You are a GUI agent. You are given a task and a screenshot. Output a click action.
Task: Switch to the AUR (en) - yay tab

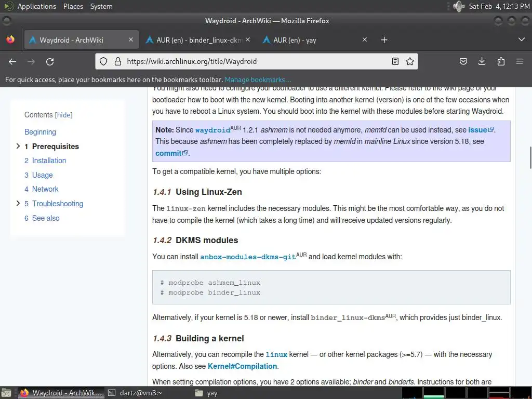click(x=315, y=39)
